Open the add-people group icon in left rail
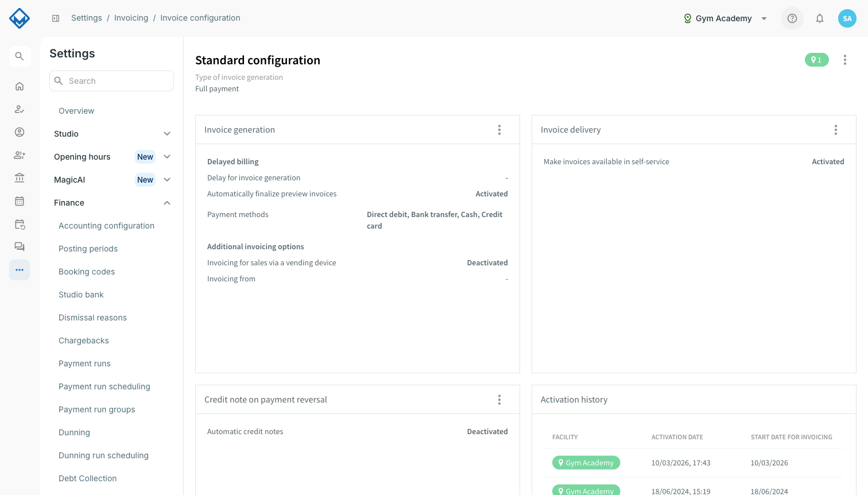868x495 pixels. click(x=20, y=155)
